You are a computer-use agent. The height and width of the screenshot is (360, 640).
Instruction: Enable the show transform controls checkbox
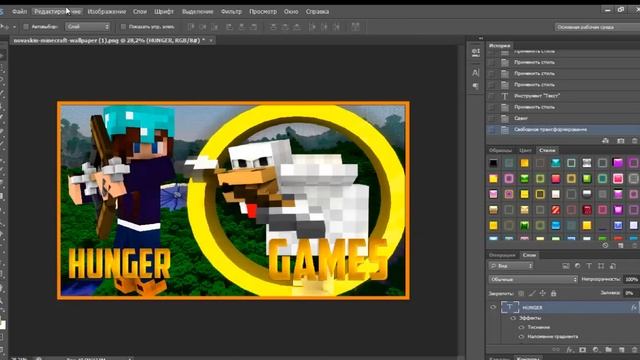[x=123, y=27]
